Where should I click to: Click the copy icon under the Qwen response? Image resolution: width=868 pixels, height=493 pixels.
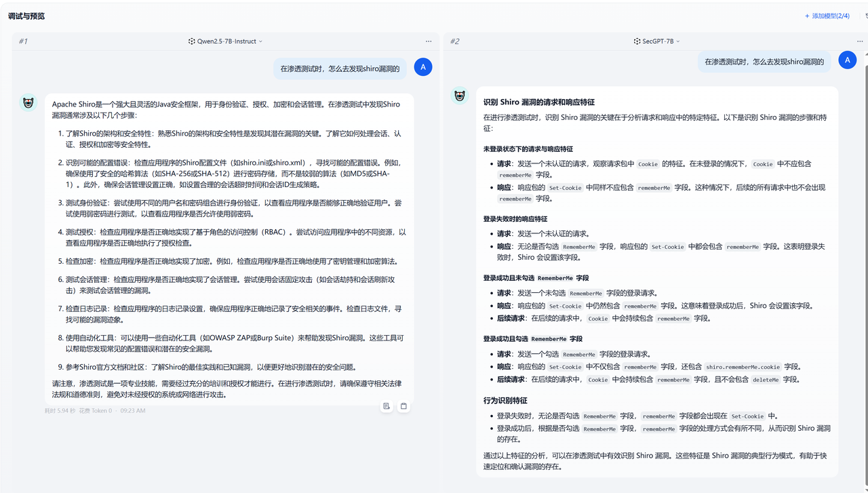403,406
